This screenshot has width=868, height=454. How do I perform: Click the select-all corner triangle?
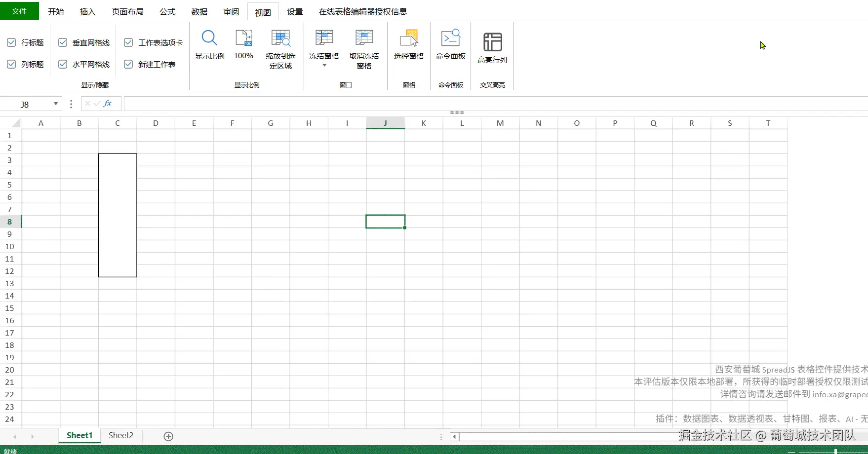coord(16,123)
